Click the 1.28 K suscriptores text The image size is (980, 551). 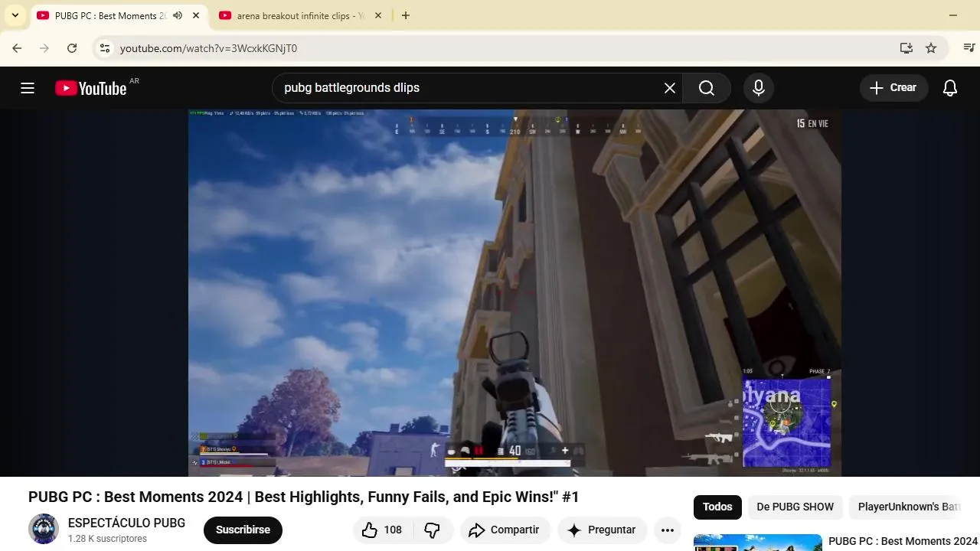107,539
